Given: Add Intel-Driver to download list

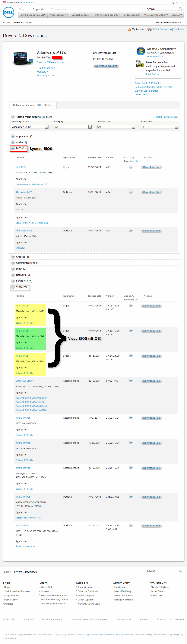Looking at the screenshot, I should point(131,525).
